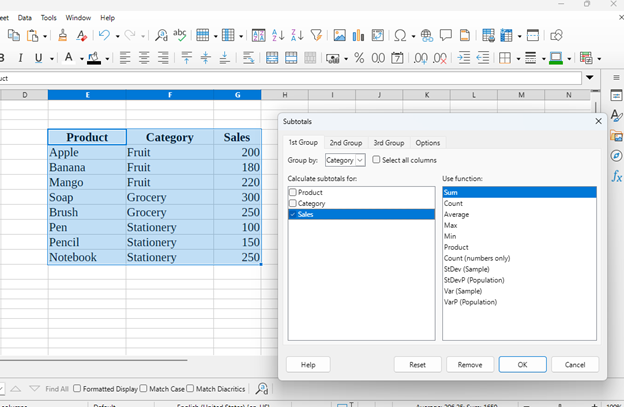
Task: Click Sort Ascending icon
Action: click(278, 35)
